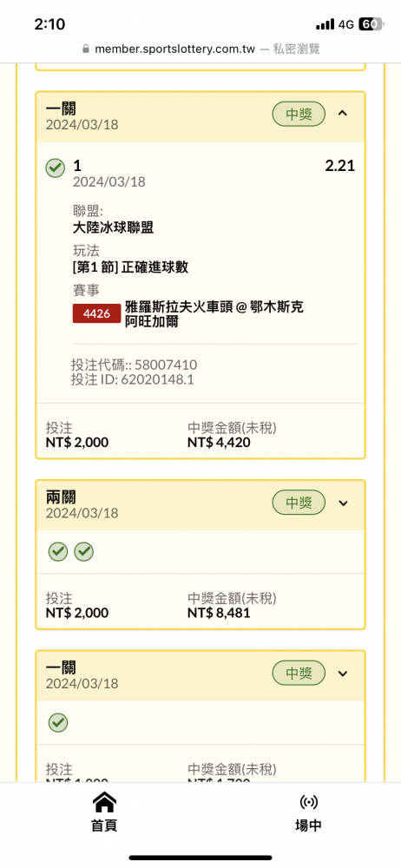The image size is (401, 868).
Task: Open the 場中 live icon
Action: click(308, 801)
